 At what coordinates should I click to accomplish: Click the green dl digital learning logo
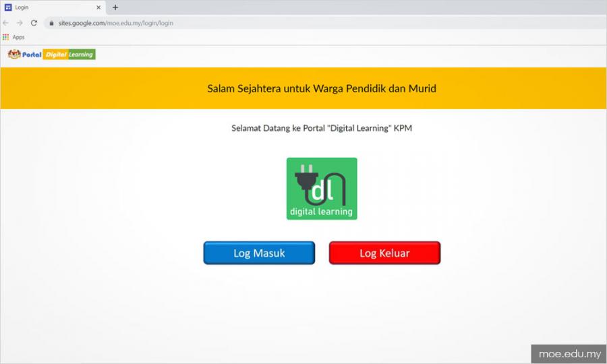tap(322, 189)
